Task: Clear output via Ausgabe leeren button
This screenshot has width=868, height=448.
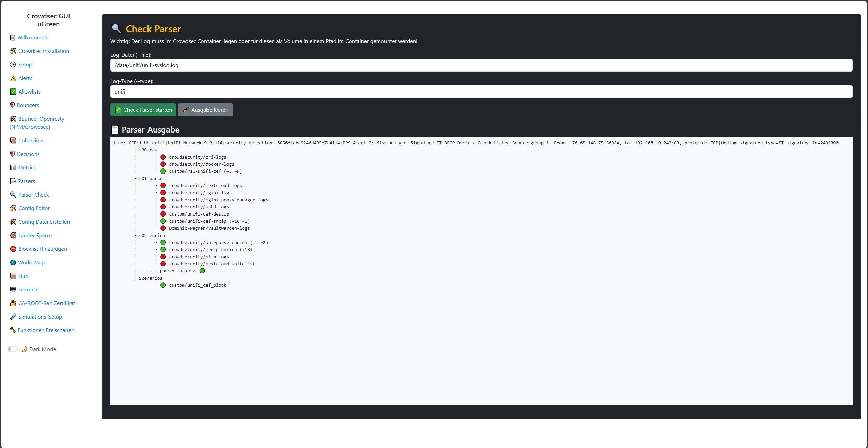Action: pos(205,110)
